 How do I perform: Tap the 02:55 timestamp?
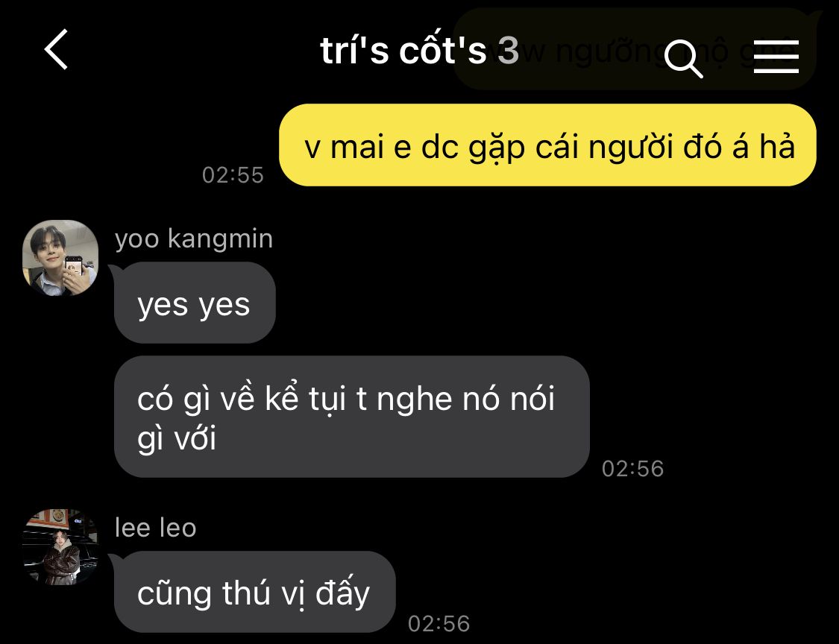pyautogui.click(x=233, y=175)
